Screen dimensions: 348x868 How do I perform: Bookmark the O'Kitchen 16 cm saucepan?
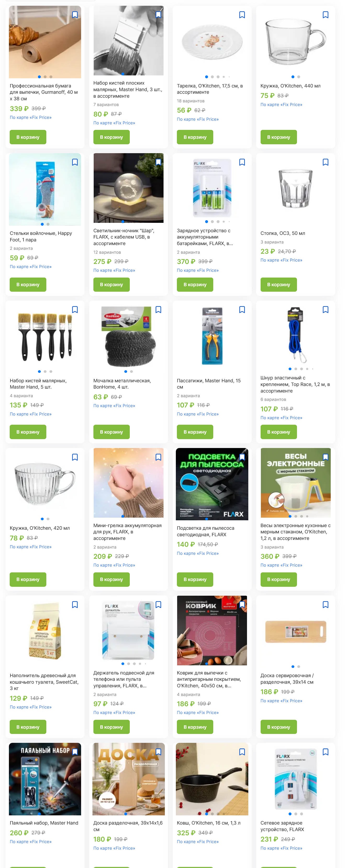coord(242,752)
